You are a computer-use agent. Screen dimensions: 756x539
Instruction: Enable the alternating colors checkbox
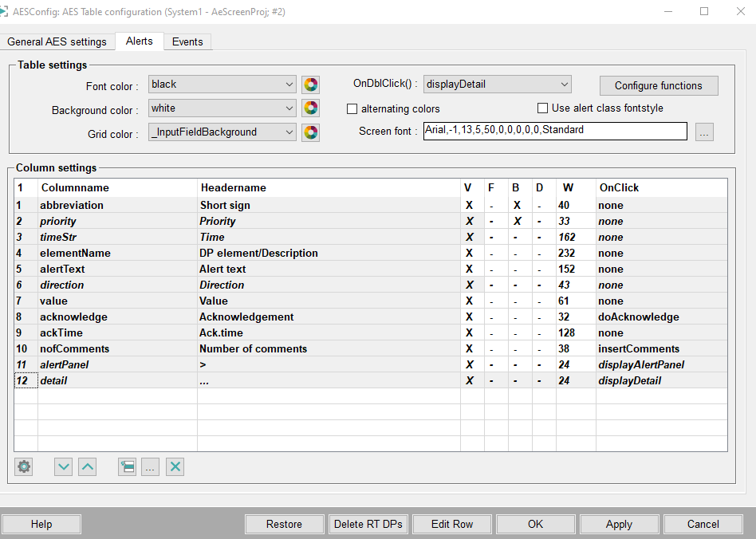352,108
